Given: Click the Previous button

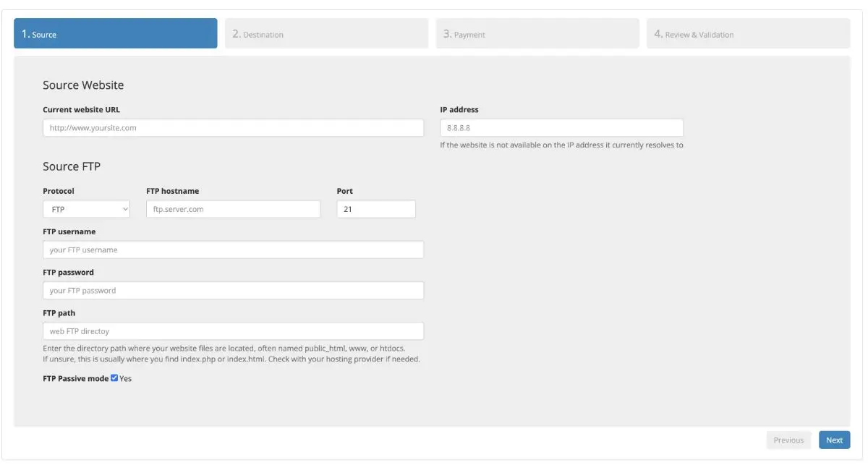Looking at the screenshot, I should click(788, 439).
